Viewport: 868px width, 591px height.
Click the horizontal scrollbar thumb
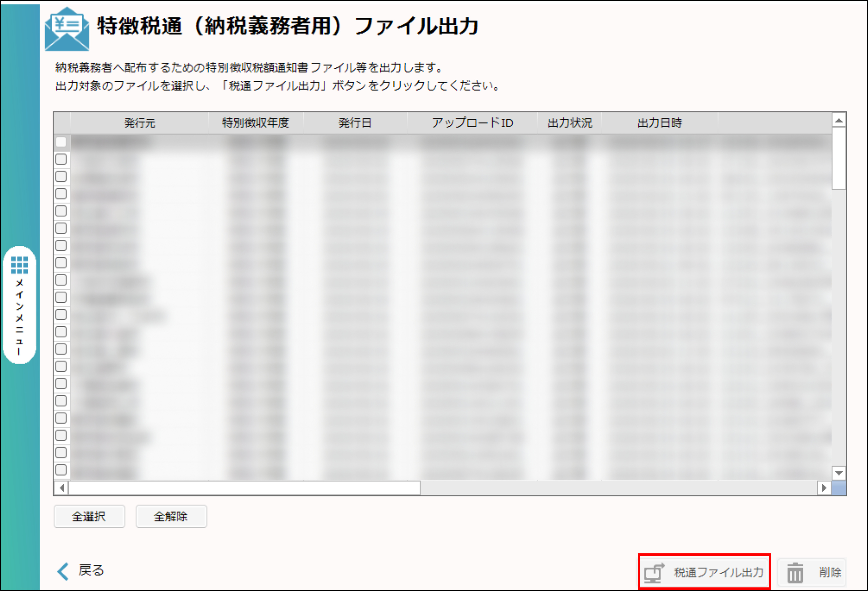tap(245, 488)
